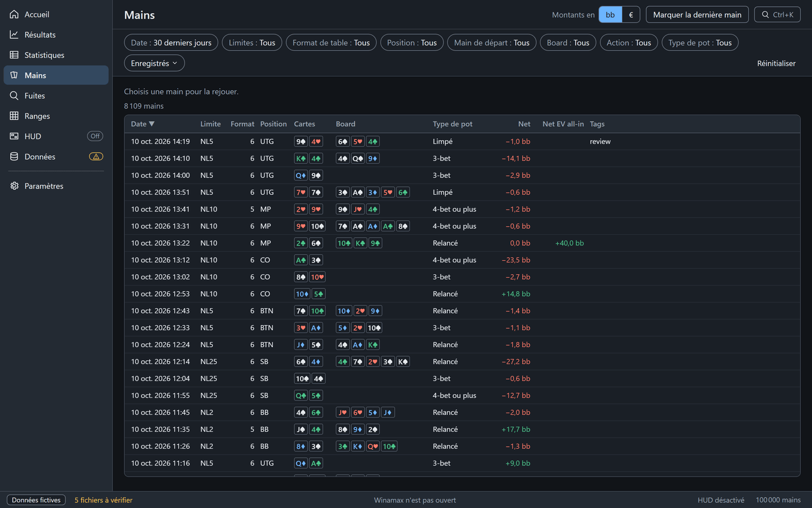Click the Position column header
The width and height of the screenshot is (812, 508).
(x=273, y=124)
